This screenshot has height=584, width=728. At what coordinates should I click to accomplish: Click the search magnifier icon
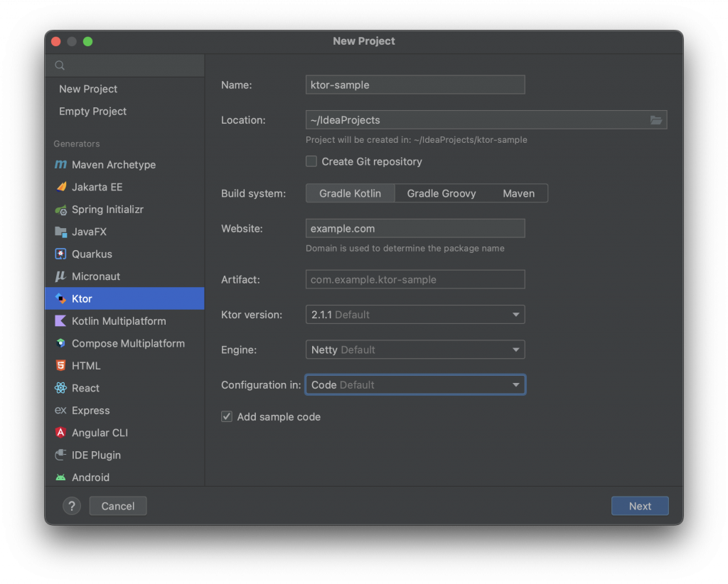(x=60, y=65)
